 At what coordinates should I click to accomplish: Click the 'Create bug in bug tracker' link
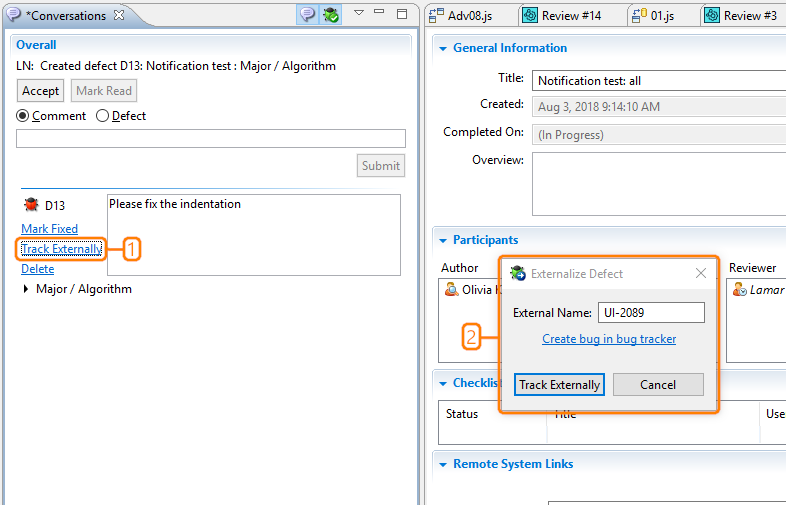609,339
